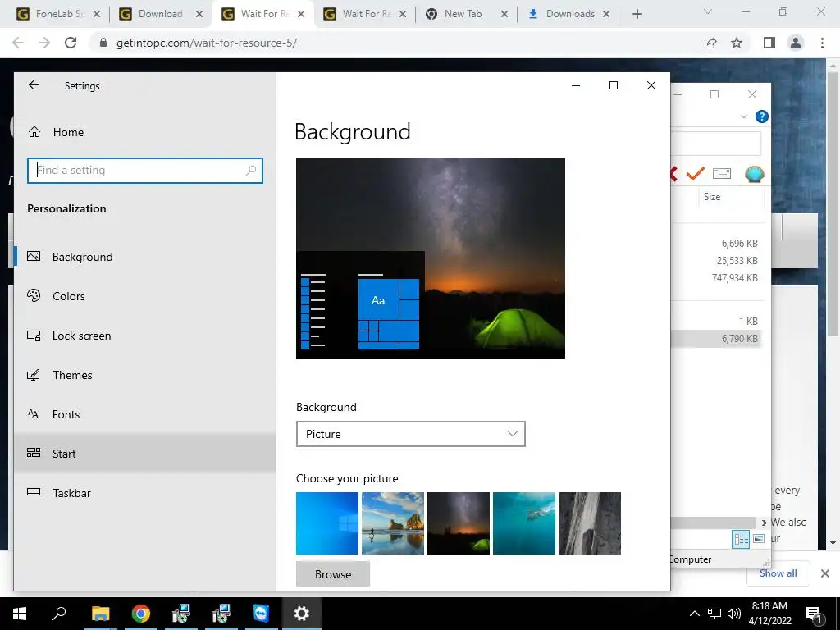Choose the underwater swimmer wallpaper thumbnail
The width and height of the screenshot is (840, 630).
click(524, 523)
